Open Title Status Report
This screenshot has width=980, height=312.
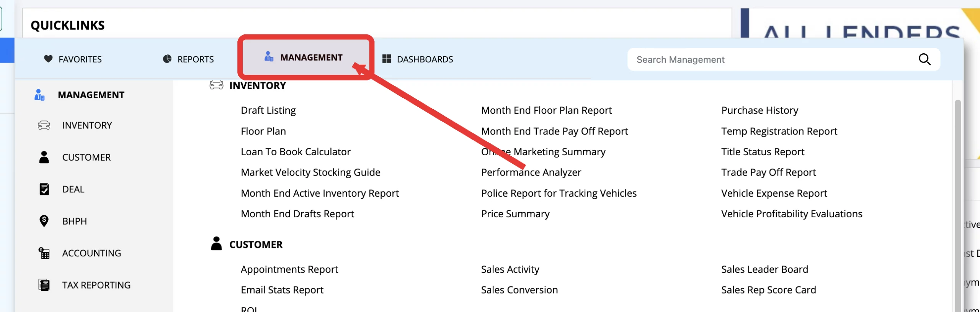tap(763, 152)
